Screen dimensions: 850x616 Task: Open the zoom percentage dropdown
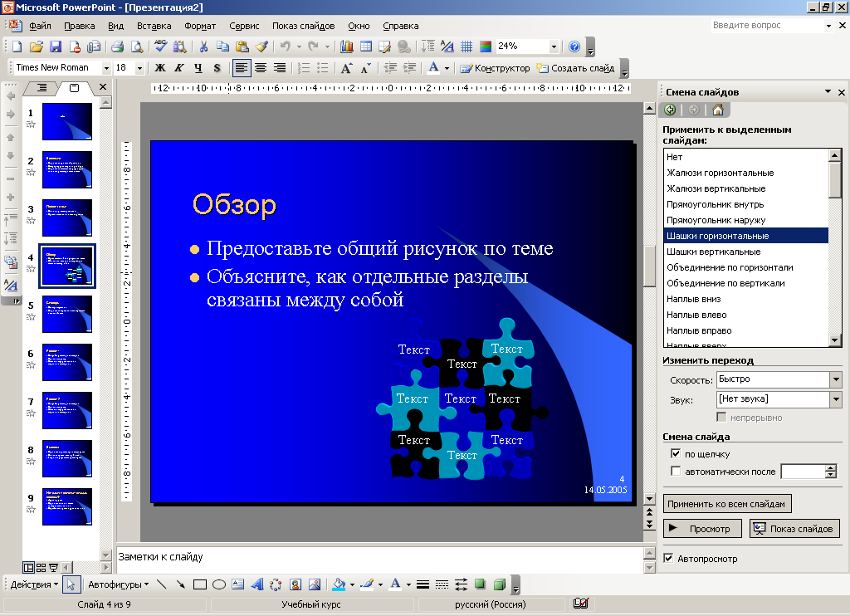(554, 46)
